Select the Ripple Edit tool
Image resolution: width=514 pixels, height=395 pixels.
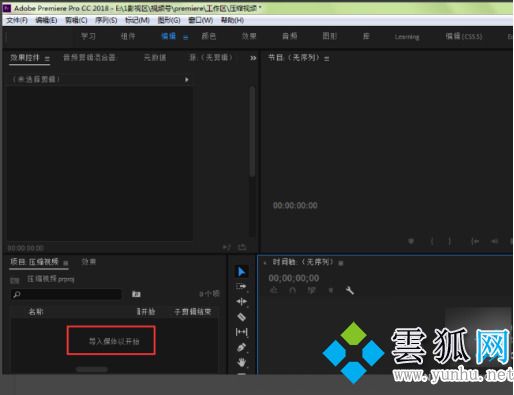[x=241, y=302]
